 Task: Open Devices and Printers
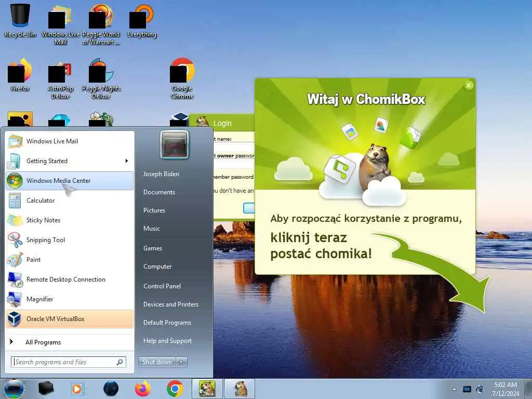click(171, 304)
